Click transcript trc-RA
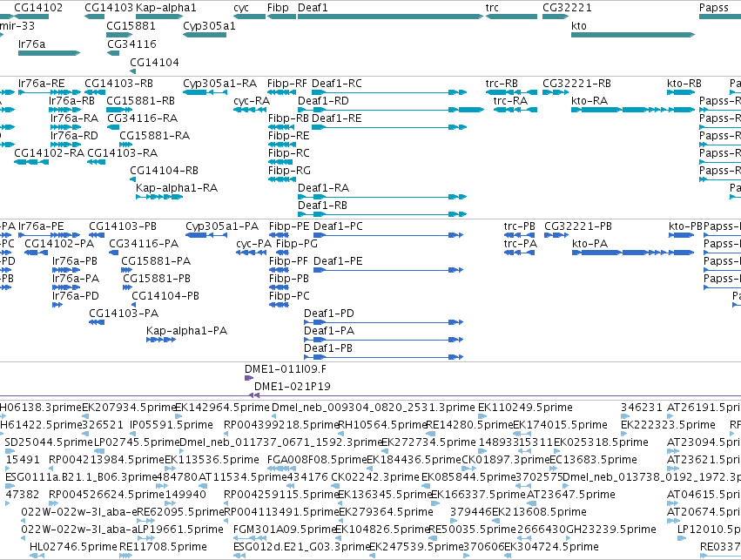This screenshot has height=560, width=741. click(510, 101)
